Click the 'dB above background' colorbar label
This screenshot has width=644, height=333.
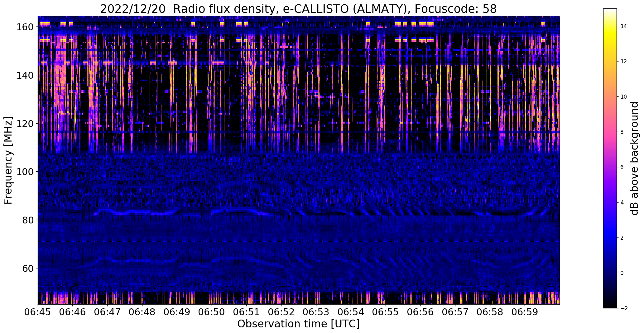tap(635, 159)
